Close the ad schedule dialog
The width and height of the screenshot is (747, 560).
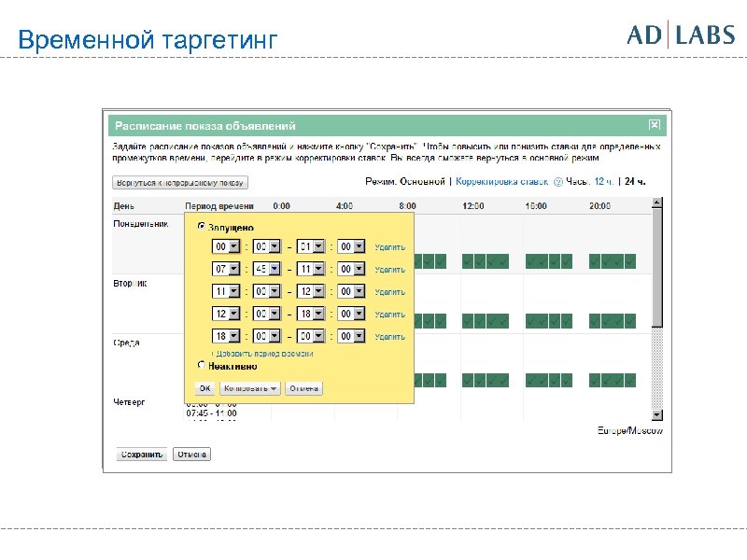tap(655, 125)
